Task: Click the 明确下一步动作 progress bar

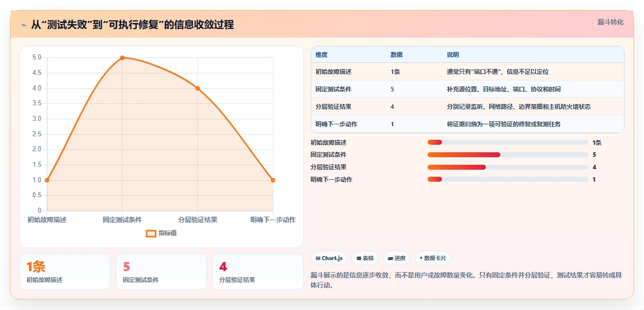Action: tap(508, 179)
